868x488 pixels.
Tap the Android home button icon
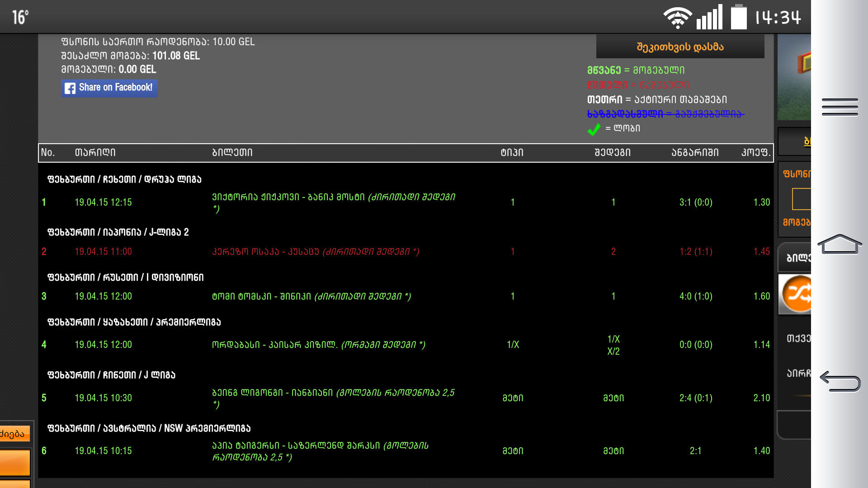pyautogui.click(x=840, y=244)
